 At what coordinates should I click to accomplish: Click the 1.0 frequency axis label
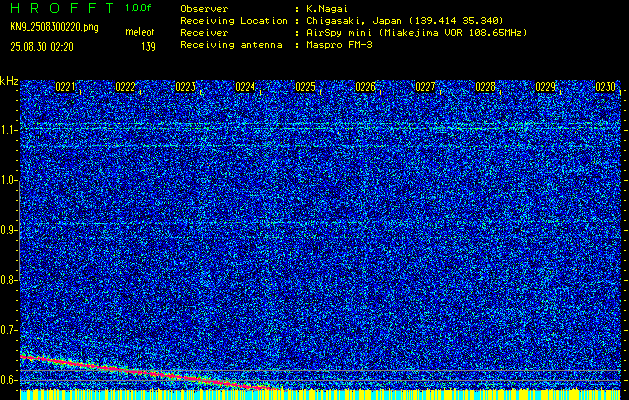[8, 181]
